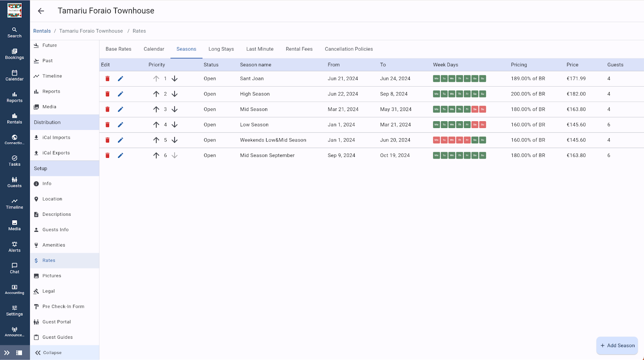The height and width of the screenshot is (360, 644).
Task: Toggle Saturday badge for Mid Season
Action: point(475,109)
